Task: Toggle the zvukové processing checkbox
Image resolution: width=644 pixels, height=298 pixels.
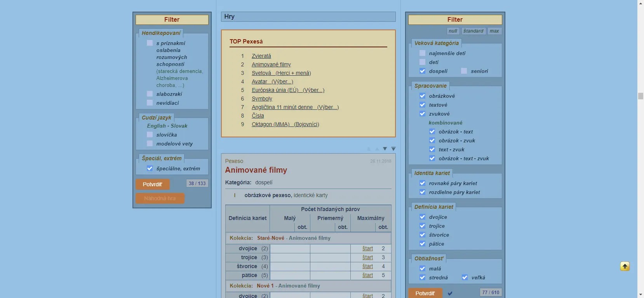Action: coord(422,114)
